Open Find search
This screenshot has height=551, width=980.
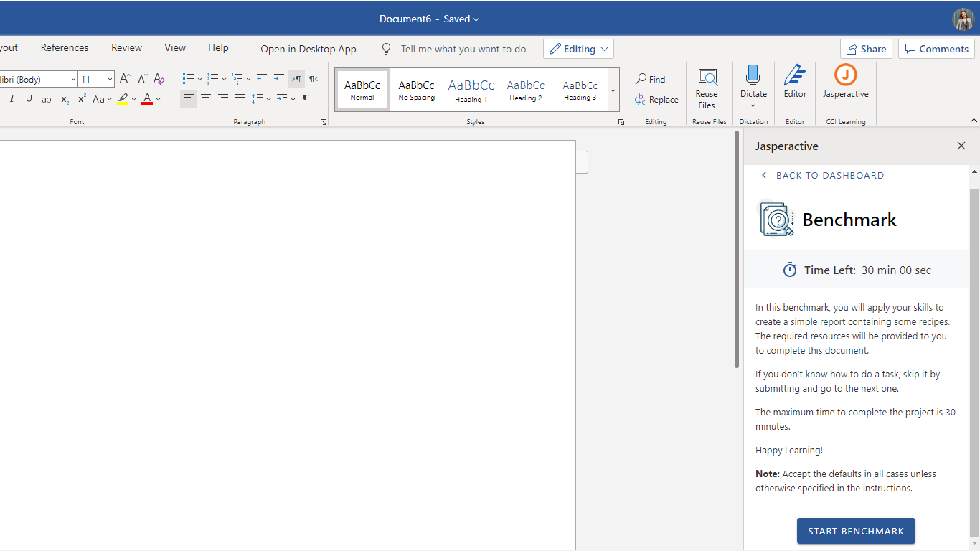click(x=650, y=79)
